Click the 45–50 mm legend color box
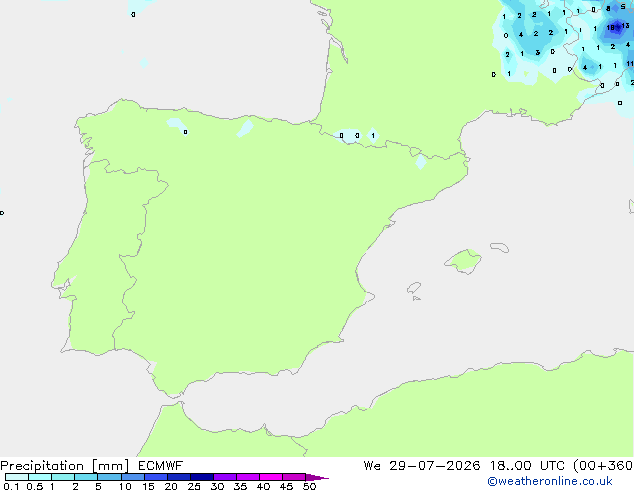This screenshot has width=634, height=490. (294, 477)
